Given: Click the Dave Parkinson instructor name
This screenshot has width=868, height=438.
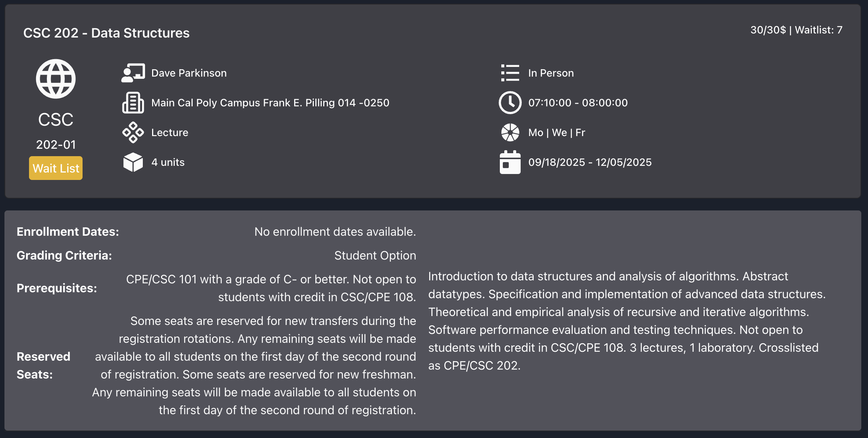Looking at the screenshot, I should point(189,73).
